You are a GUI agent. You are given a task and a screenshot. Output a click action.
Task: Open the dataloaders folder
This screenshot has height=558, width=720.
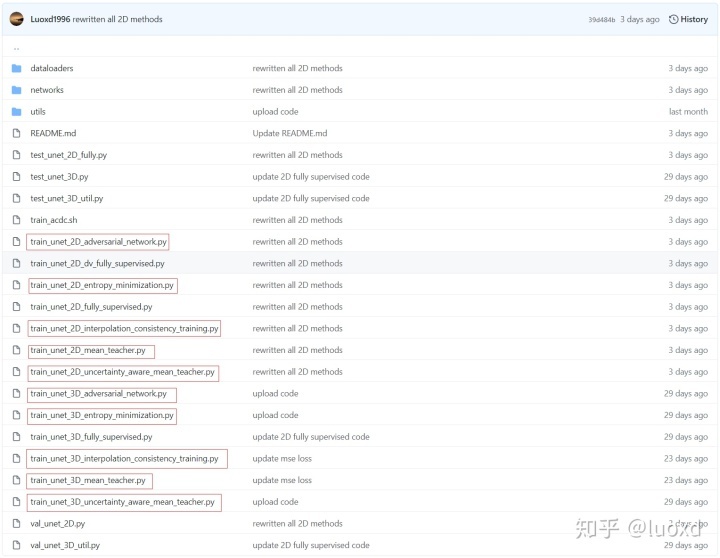pyautogui.click(x=52, y=68)
